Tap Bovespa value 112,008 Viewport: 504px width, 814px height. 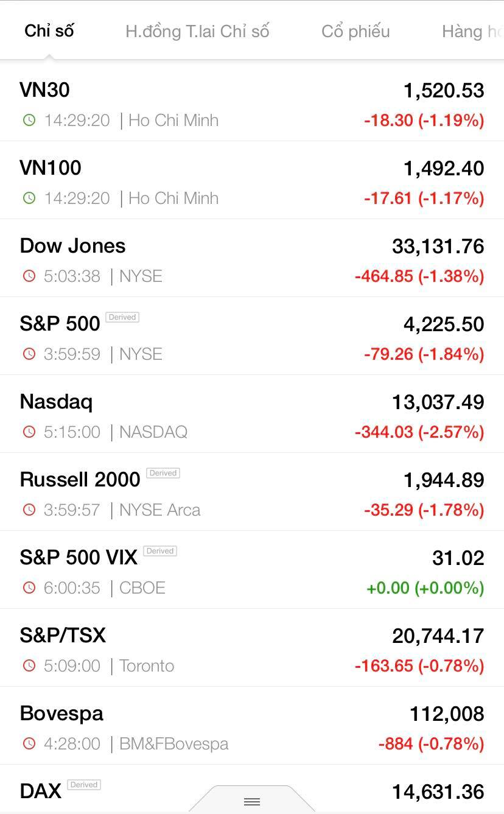447,714
